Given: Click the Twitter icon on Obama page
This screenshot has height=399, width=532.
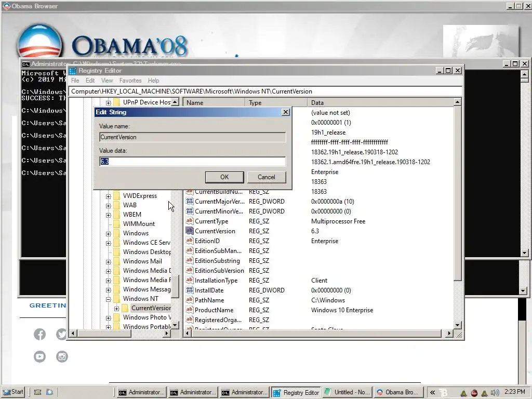Looking at the screenshot, I should click(62, 334).
